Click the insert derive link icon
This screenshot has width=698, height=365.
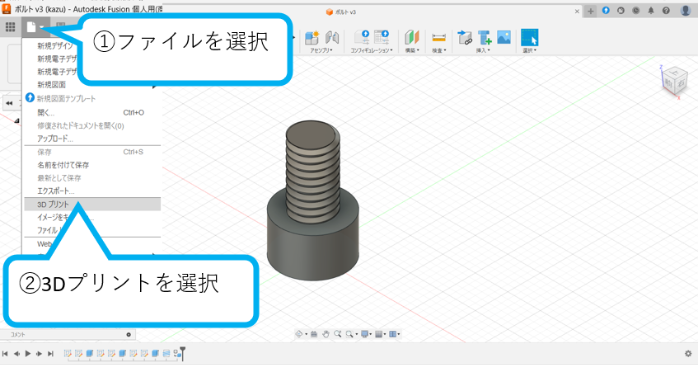(464, 38)
